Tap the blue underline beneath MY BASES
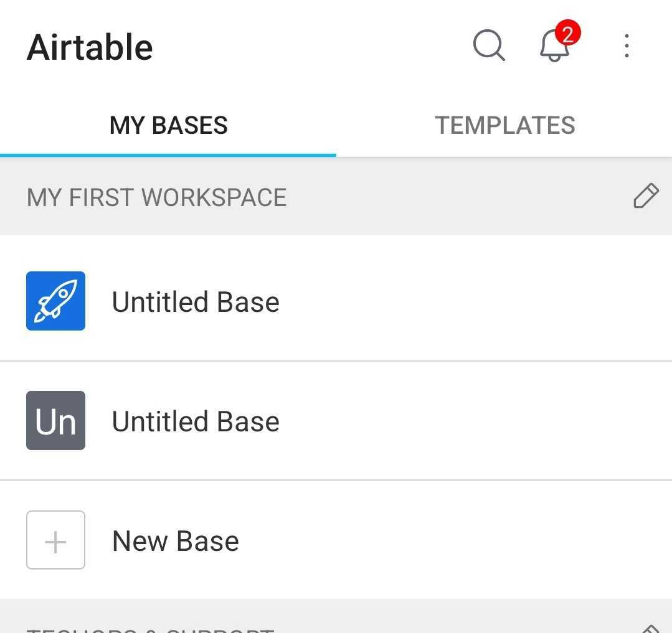Viewport: 672px width, 633px height. 168,155
